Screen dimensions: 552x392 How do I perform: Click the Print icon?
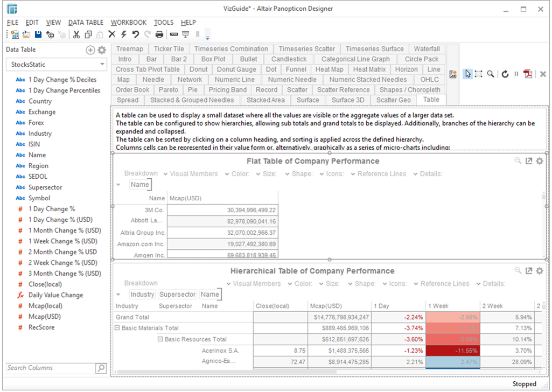coord(160,36)
